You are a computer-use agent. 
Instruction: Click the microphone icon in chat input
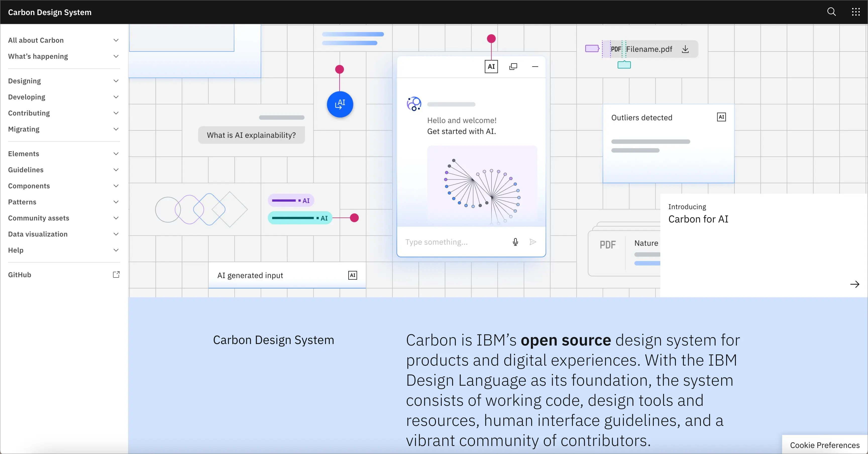(515, 242)
